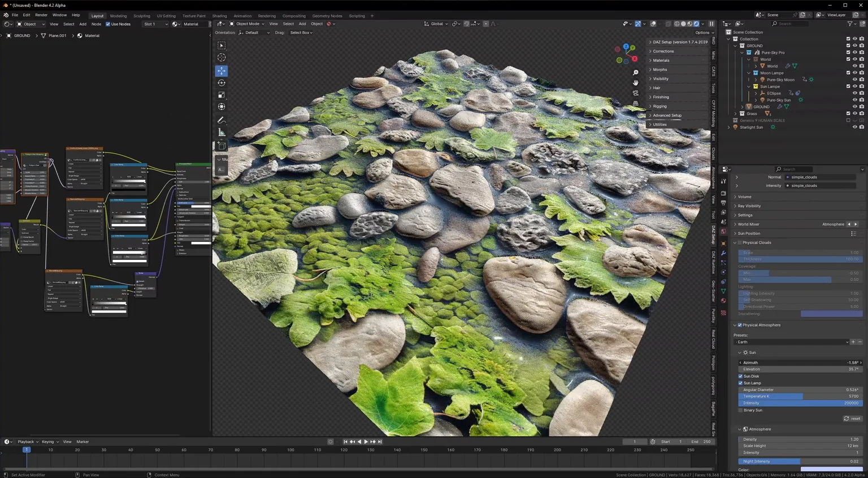Switch to the Shading workspace tab
This screenshot has width=868, height=478.
tap(219, 16)
